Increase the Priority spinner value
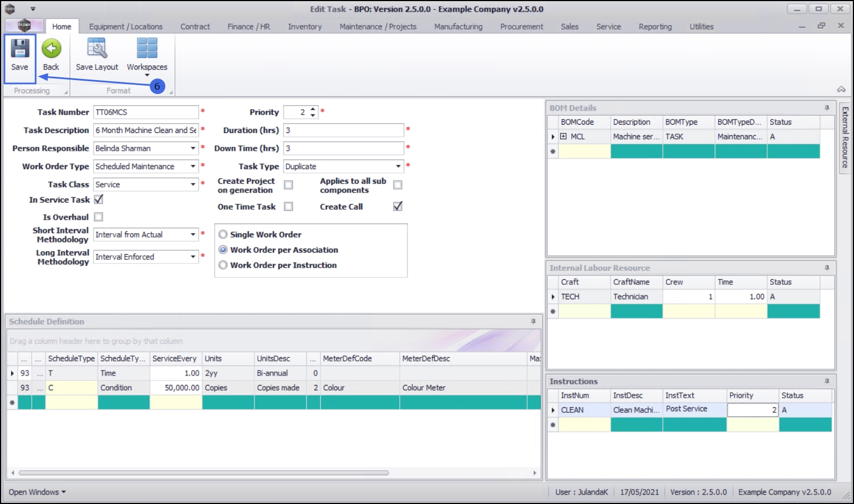Image resolution: width=854 pixels, height=504 pixels. point(313,109)
